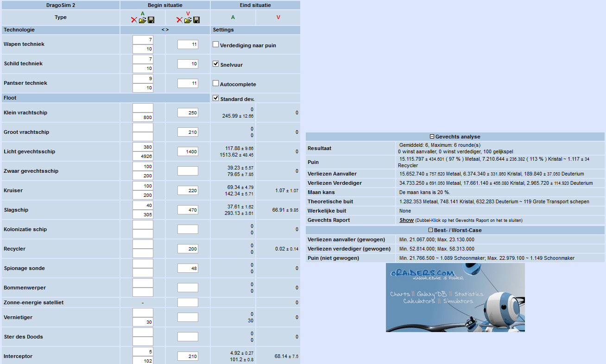Screen dimensions: 606x364
Task: Click the Settings header
Action: (255, 30)
